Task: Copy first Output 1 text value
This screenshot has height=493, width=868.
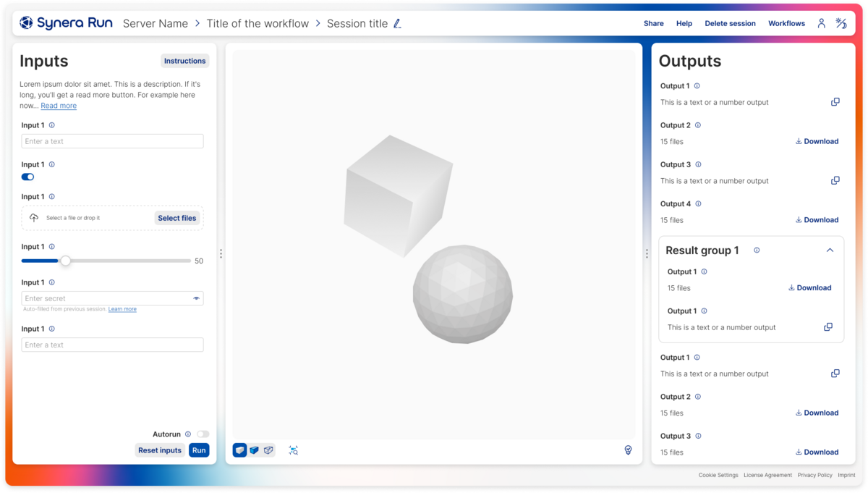Action: click(x=835, y=102)
